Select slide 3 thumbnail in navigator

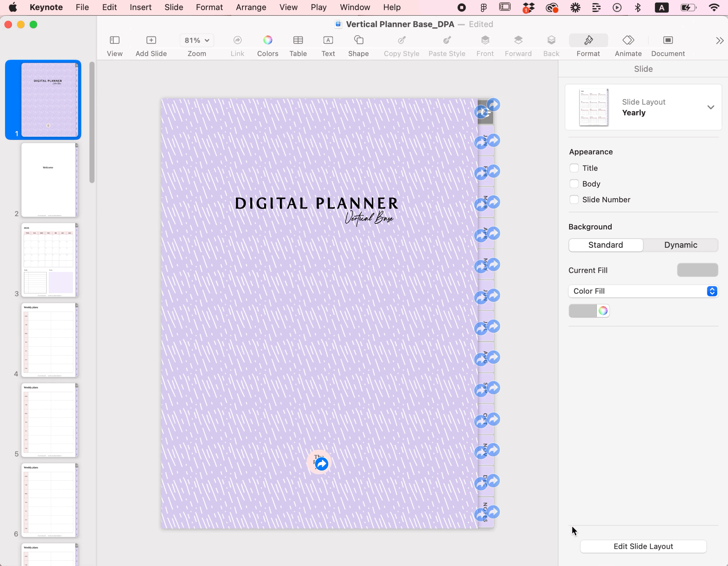[49, 260]
